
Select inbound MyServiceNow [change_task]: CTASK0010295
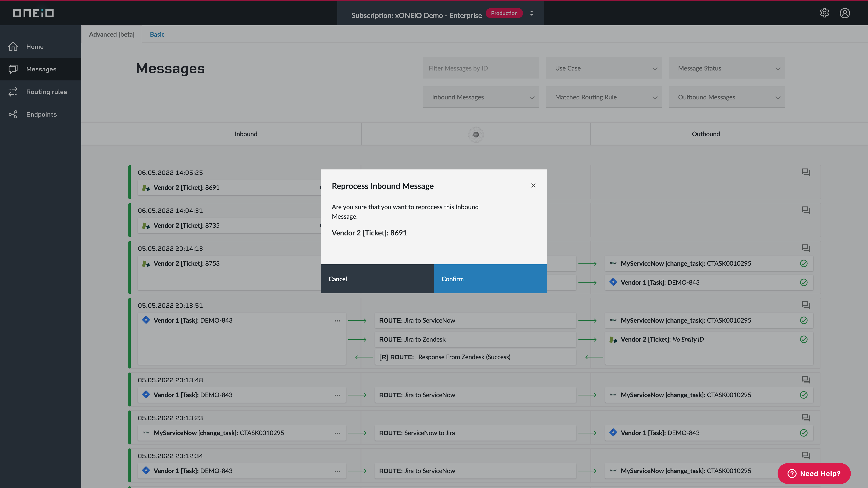(x=242, y=433)
